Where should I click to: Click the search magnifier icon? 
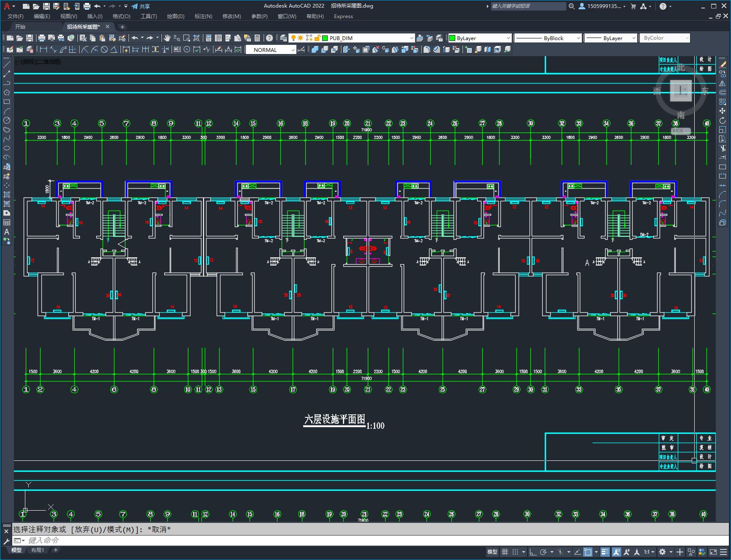pos(571,6)
